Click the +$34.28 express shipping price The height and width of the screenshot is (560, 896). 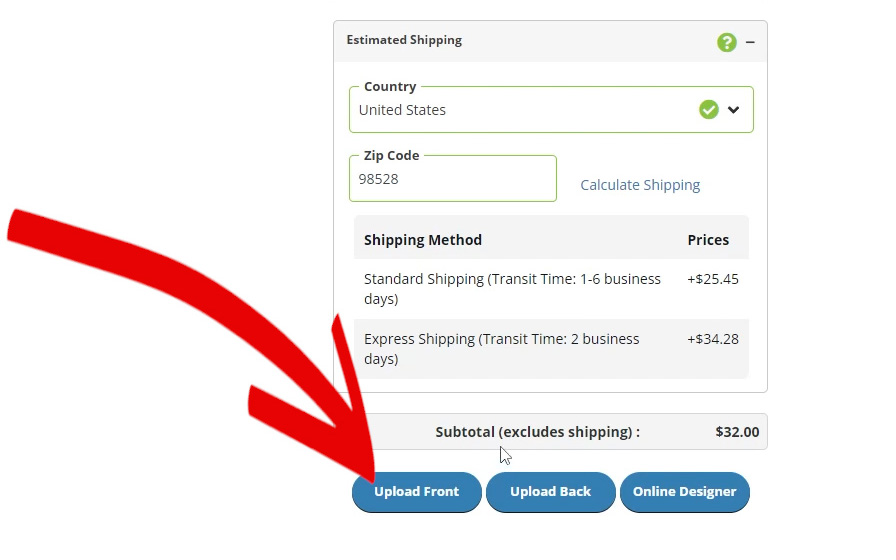pos(713,339)
